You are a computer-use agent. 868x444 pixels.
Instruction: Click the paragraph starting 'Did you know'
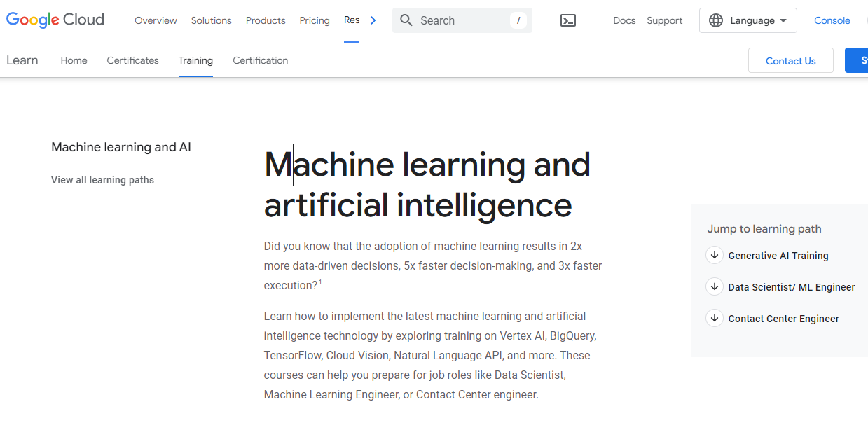click(x=433, y=266)
